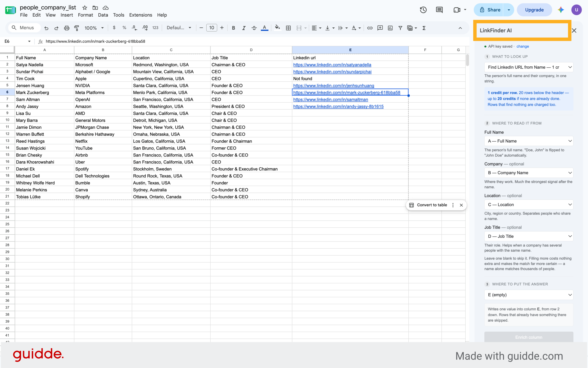Image resolution: width=588 pixels, height=368 pixels.
Task: Click the Move to folder icon
Action: pyautogui.click(x=95, y=8)
